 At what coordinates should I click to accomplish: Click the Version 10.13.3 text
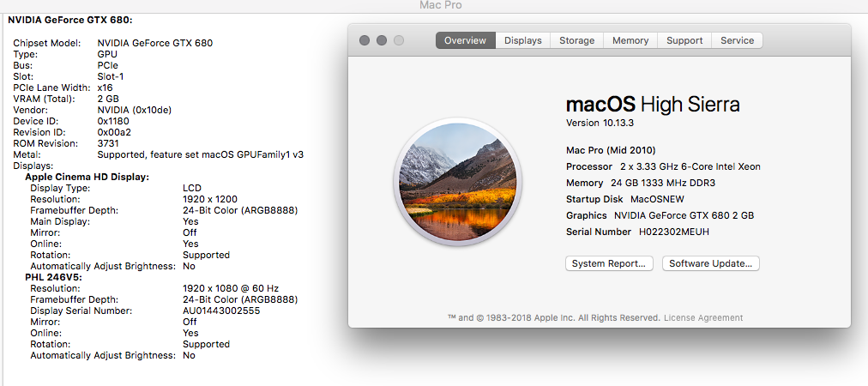600,123
